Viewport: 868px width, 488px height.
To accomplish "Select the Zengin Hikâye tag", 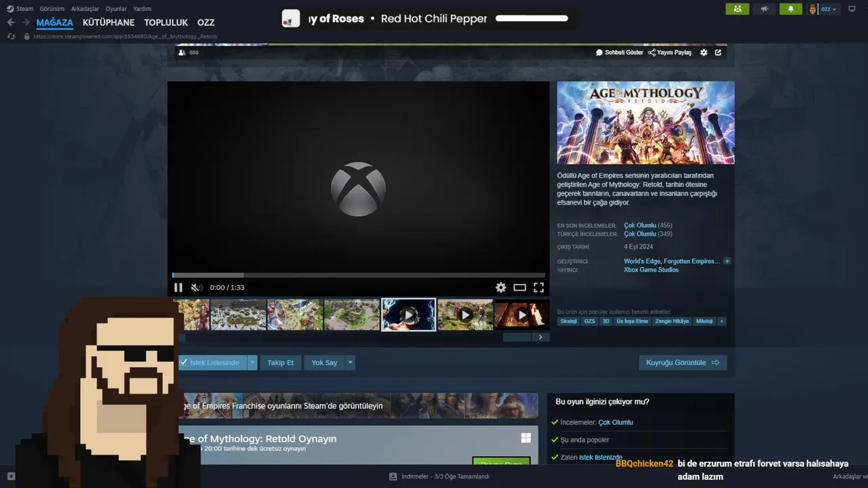I will tap(672, 321).
